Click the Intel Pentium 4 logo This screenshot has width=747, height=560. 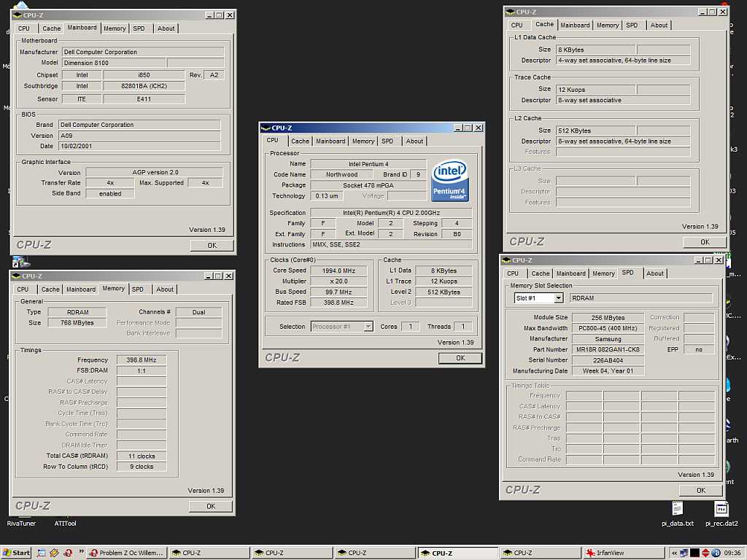tap(449, 181)
